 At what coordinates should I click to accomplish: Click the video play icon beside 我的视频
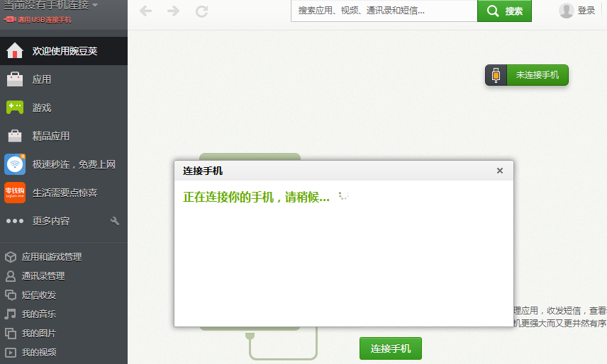coord(11,353)
